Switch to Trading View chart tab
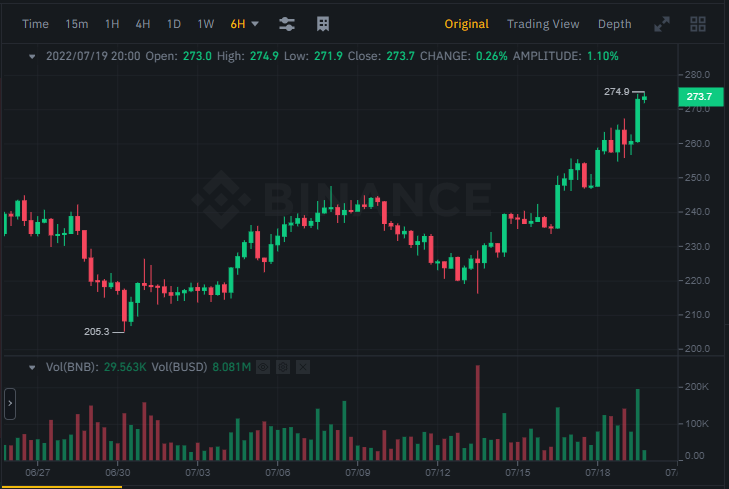This screenshot has height=489, width=729. point(543,24)
